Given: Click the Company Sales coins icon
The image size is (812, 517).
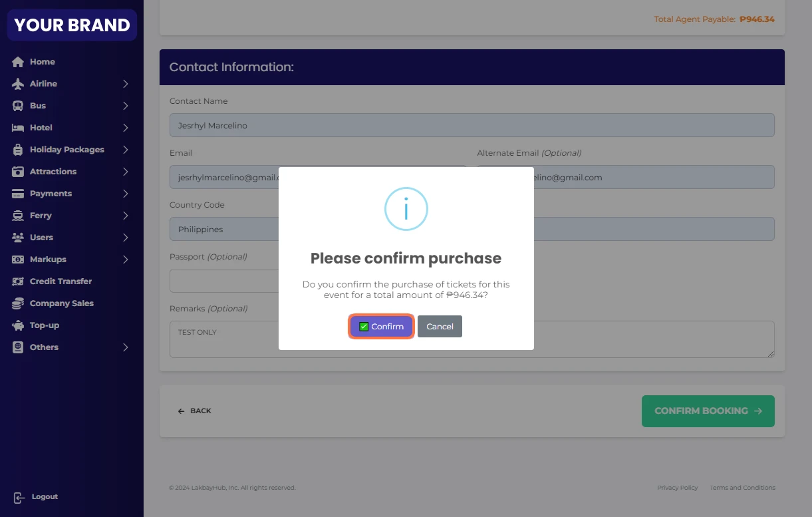Looking at the screenshot, I should [x=18, y=303].
